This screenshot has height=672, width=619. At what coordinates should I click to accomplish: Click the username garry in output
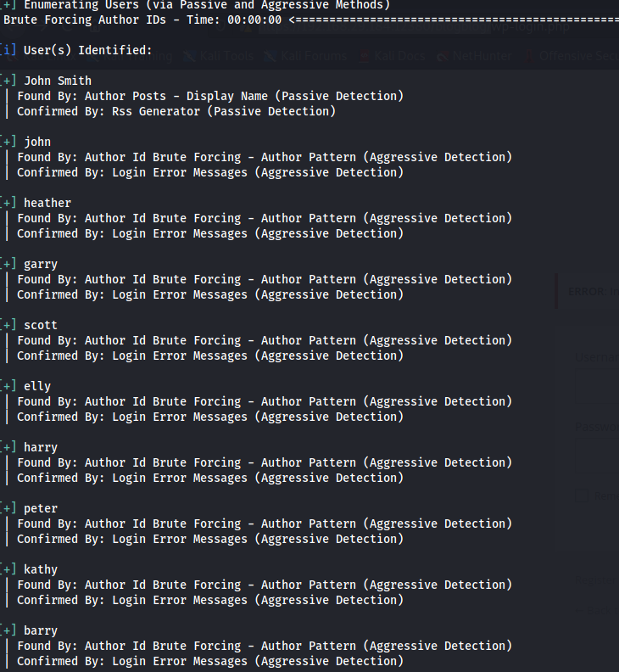point(41,264)
